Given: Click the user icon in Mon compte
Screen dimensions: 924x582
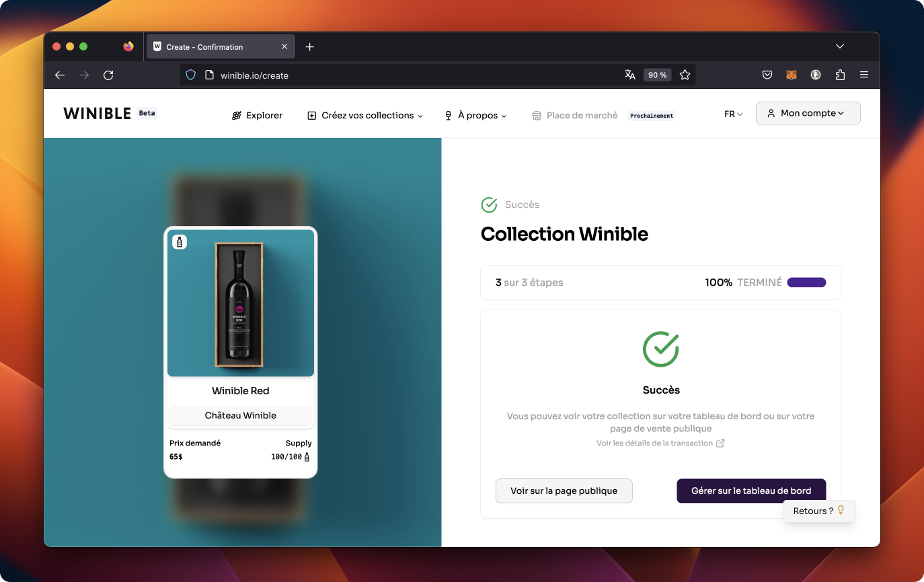Looking at the screenshot, I should 771,113.
